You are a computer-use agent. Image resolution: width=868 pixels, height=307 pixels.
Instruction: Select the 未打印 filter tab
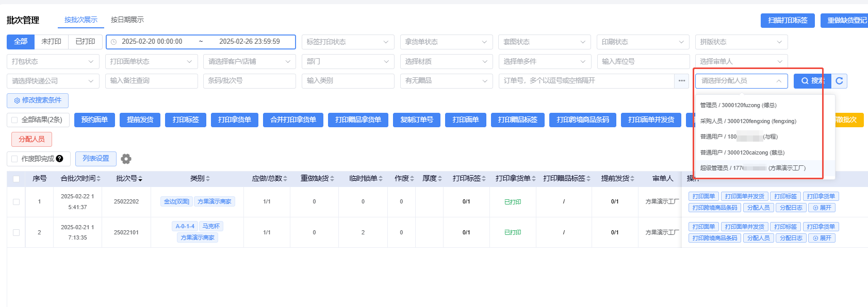pos(52,42)
